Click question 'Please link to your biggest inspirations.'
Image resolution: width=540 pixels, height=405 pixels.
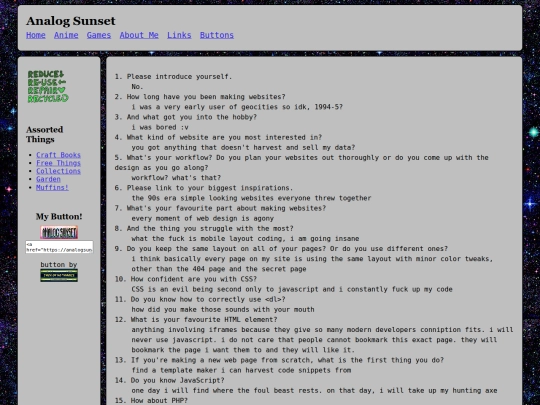[x=210, y=188]
